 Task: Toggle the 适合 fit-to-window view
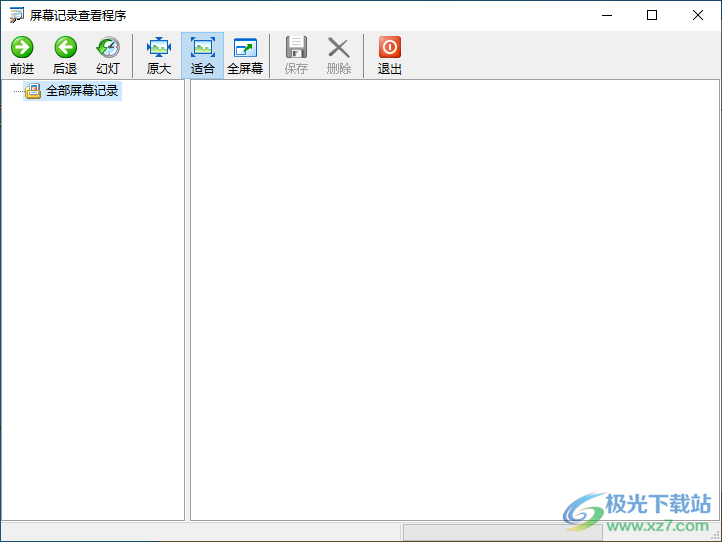point(203,55)
